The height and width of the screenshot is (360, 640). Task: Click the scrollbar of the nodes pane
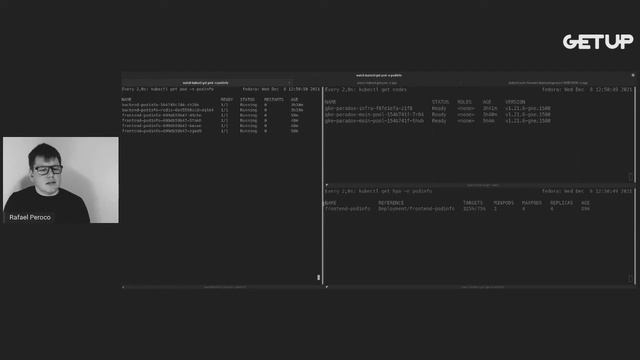(x=635, y=135)
